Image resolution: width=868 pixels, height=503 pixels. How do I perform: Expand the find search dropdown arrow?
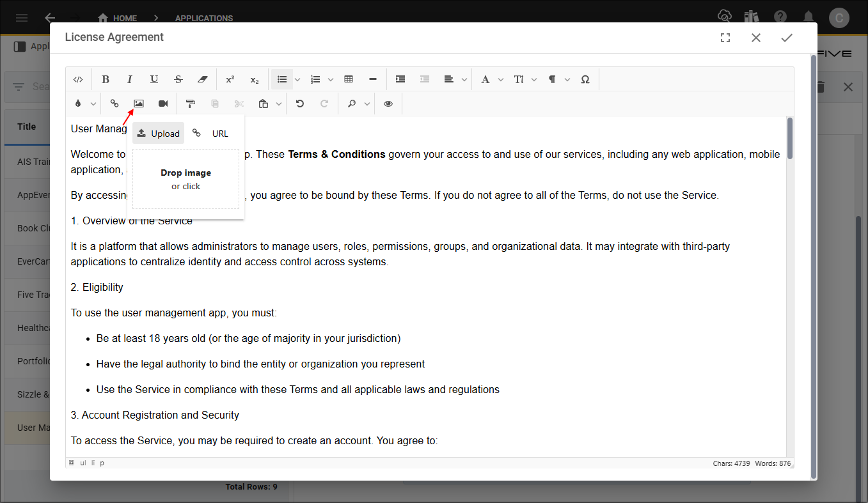(367, 104)
